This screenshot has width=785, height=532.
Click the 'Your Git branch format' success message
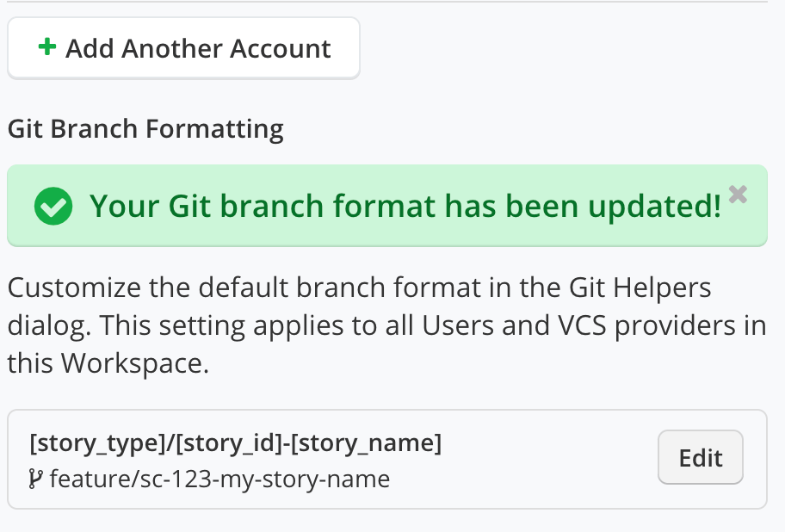[x=405, y=207]
